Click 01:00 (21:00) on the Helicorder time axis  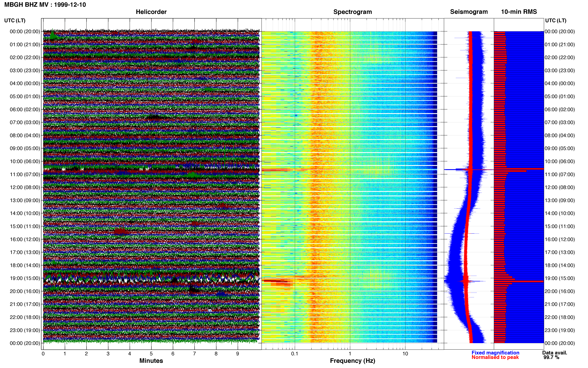[x=25, y=44]
